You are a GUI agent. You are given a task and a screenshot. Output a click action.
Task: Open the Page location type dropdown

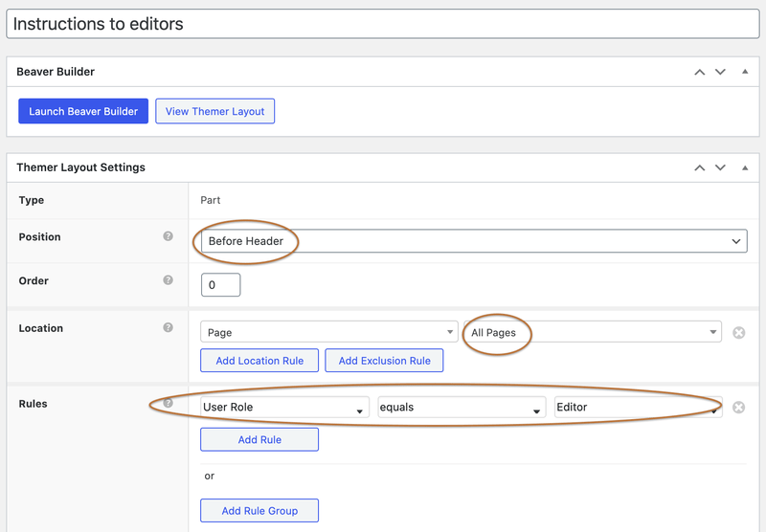(x=328, y=333)
